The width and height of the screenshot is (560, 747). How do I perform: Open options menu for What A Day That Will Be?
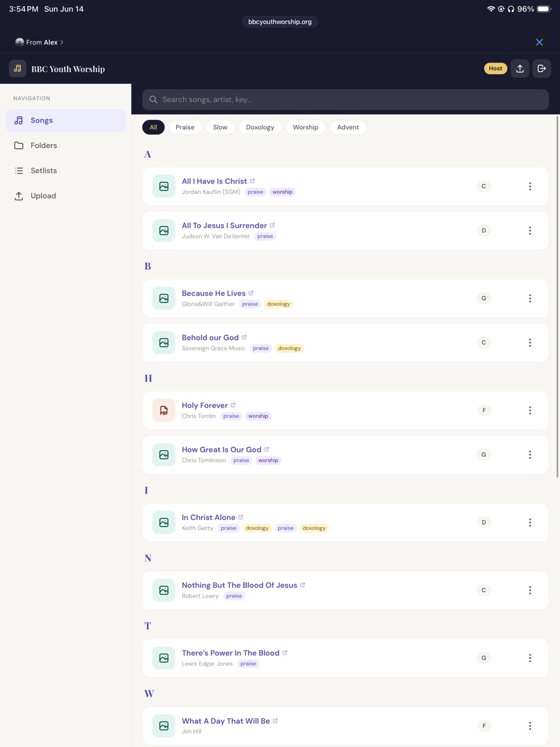tap(530, 726)
